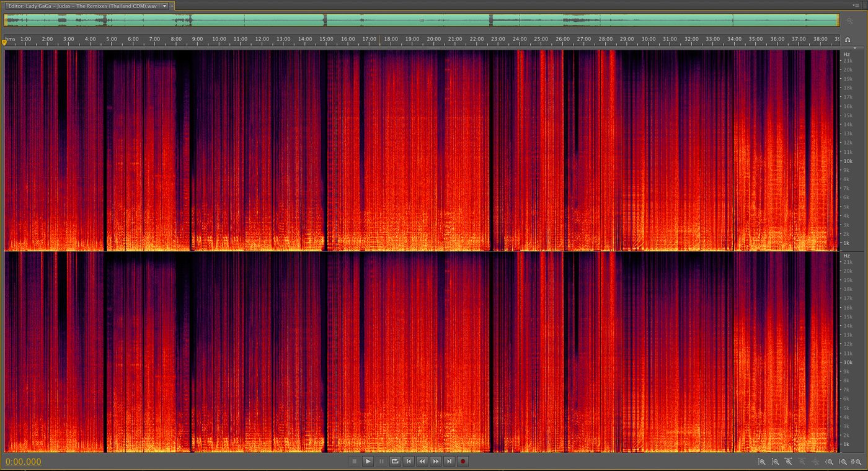
Task: Click the bottom channel Hz label
Action: [x=847, y=256]
